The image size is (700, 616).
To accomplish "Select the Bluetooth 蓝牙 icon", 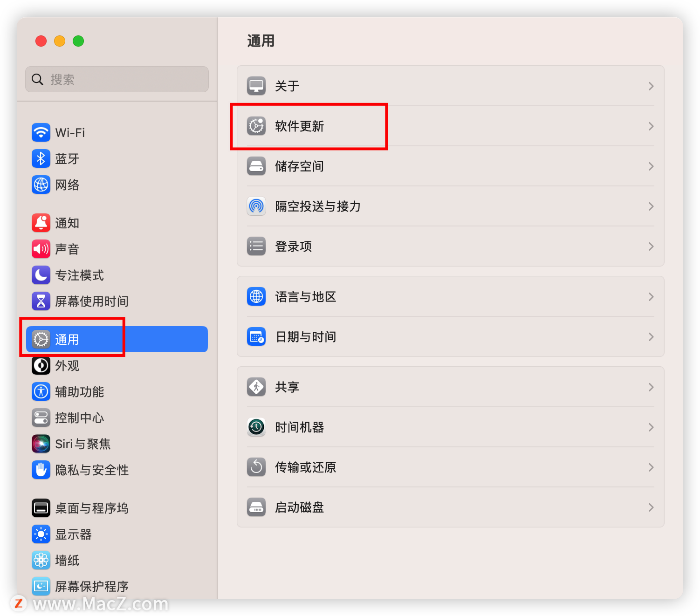I will click(41, 158).
